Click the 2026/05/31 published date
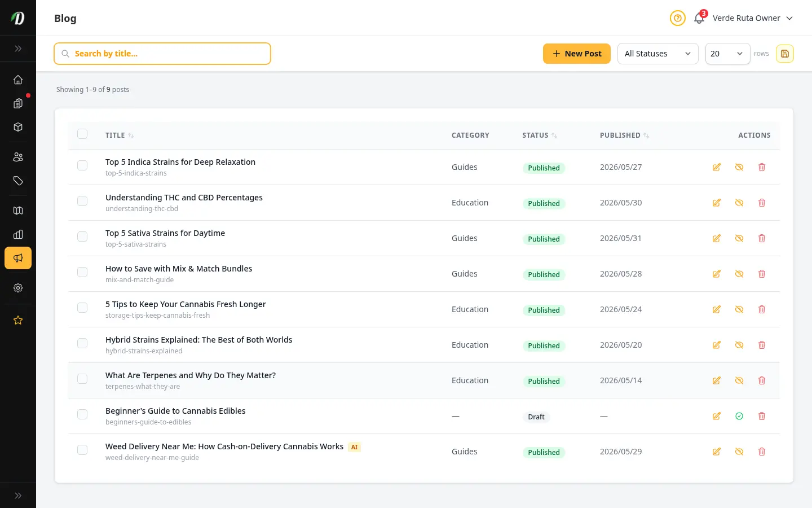The image size is (812, 508). pos(621,238)
